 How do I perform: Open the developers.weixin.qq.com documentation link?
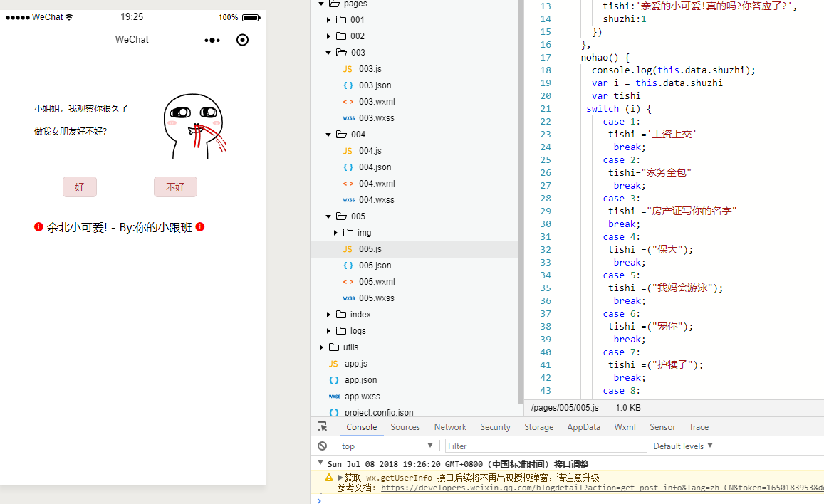point(603,488)
